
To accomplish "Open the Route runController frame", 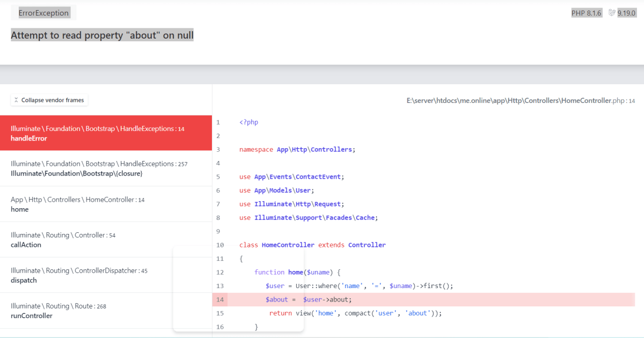I will coord(106,310).
